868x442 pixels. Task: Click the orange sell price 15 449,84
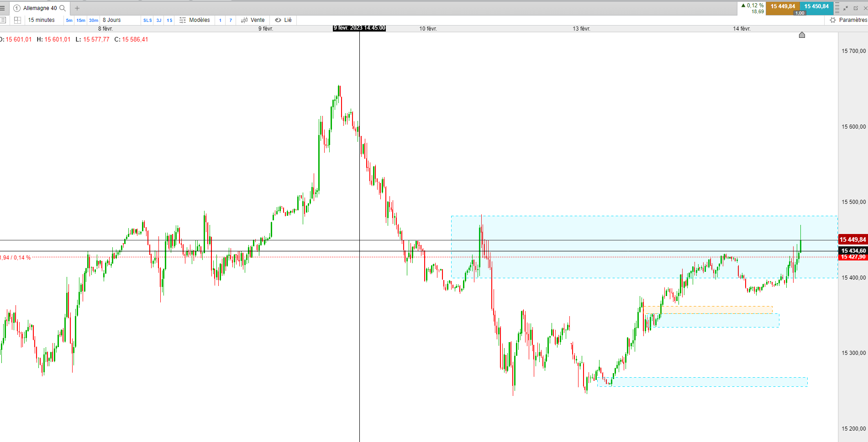[783, 6]
